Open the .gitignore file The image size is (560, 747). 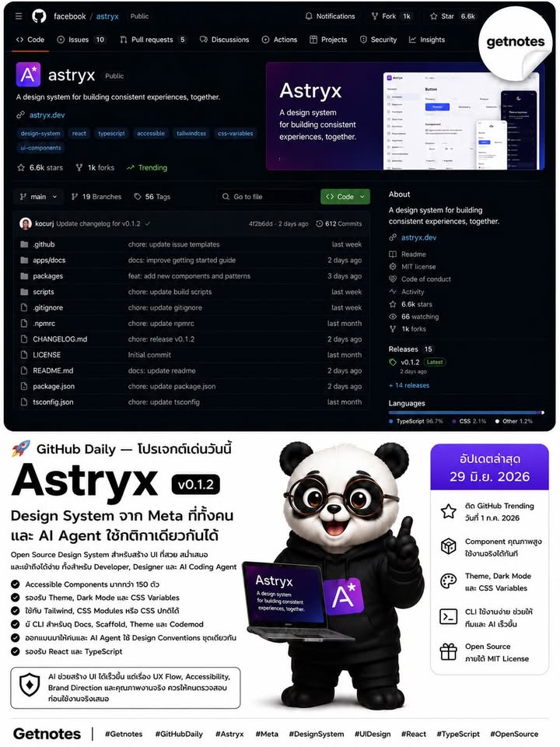click(47, 307)
